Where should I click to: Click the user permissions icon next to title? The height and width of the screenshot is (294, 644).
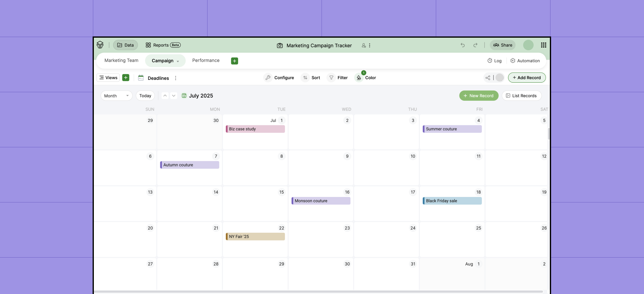tap(363, 45)
